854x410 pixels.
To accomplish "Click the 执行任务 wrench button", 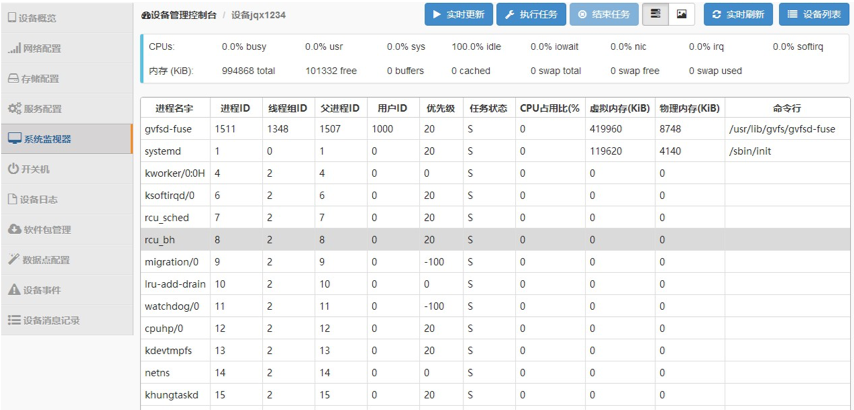I will pos(531,15).
